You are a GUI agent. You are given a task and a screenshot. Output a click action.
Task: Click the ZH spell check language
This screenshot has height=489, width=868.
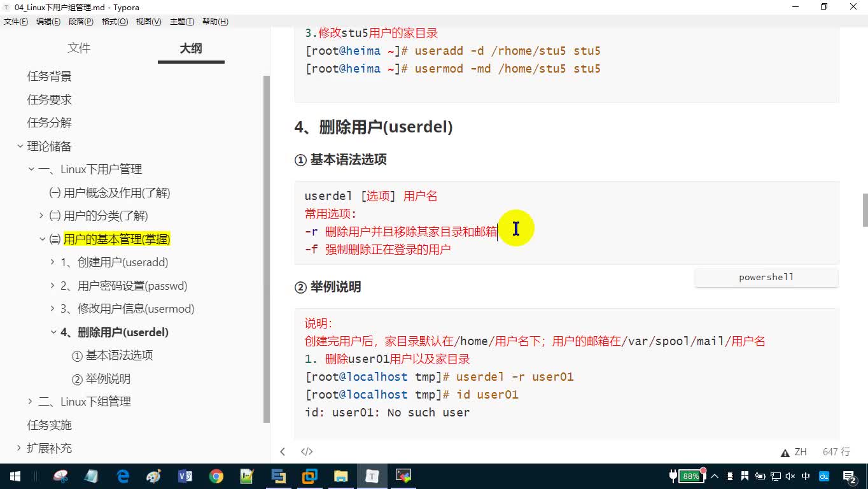[x=801, y=452]
